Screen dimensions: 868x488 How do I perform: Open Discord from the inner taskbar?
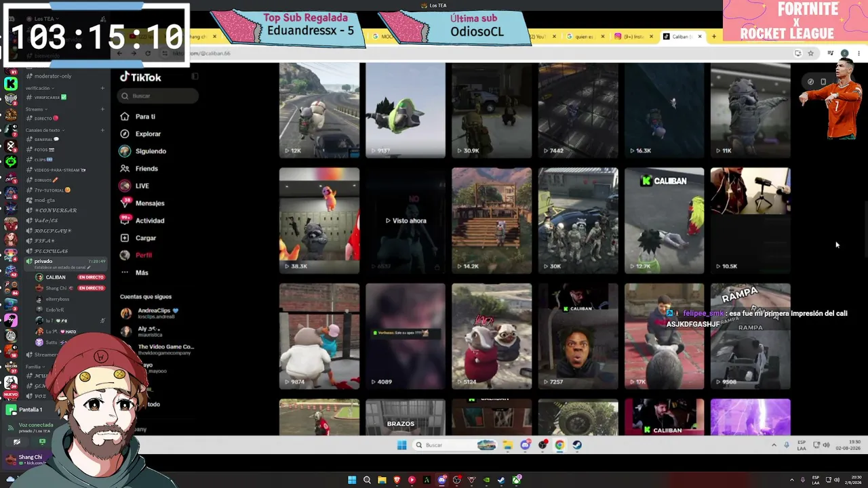click(525, 445)
